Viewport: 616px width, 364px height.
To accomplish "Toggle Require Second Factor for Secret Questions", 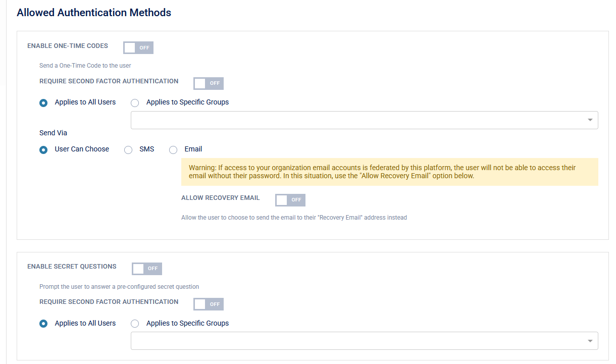I will [x=208, y=304].
